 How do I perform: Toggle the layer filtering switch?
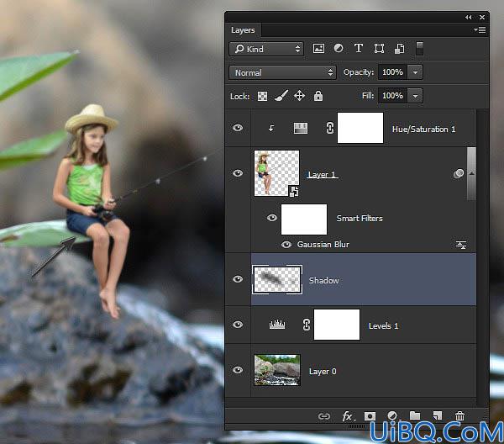tap(419, 49)
